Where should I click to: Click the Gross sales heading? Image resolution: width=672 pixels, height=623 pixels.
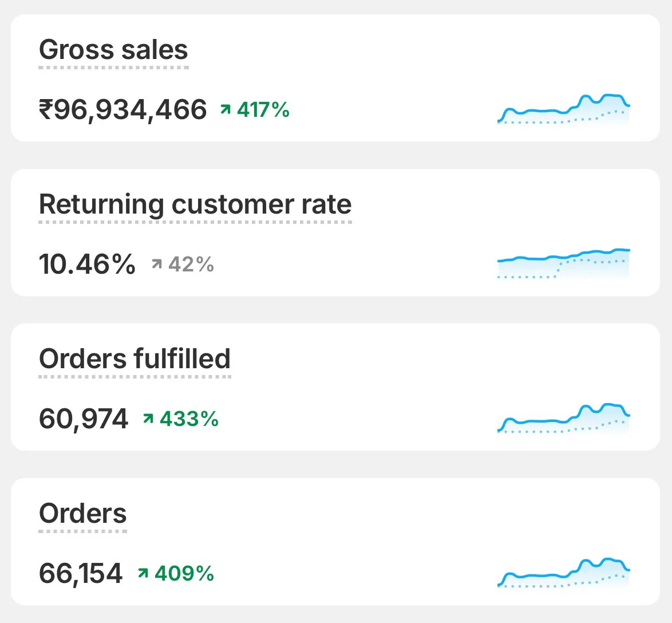(x=113, y=50)
